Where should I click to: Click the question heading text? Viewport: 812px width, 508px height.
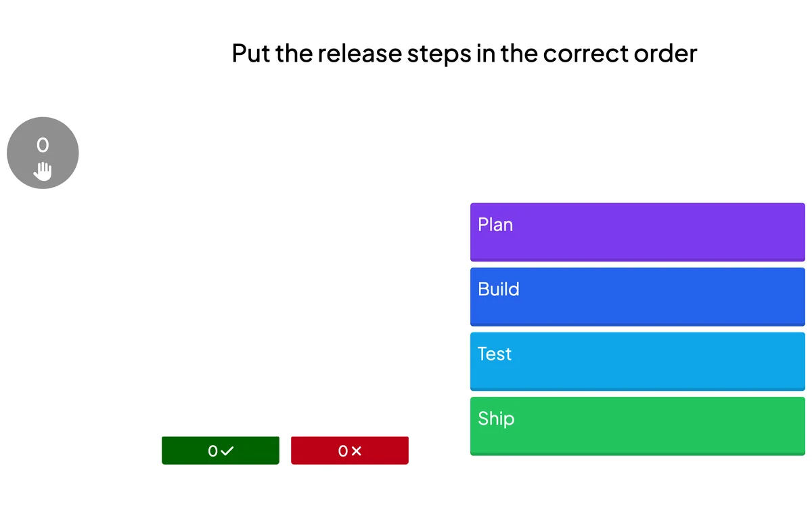coord(464,53)
